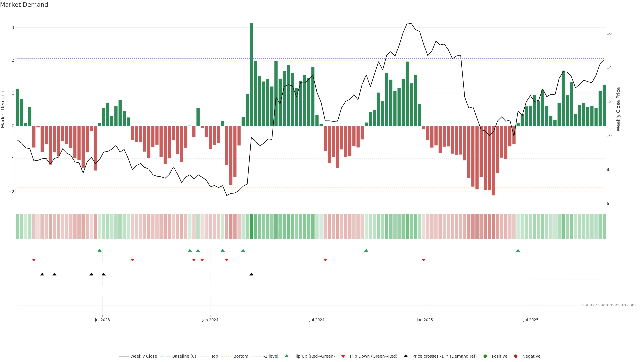Click the first black price-cross triangle marker

pos(42,274)
